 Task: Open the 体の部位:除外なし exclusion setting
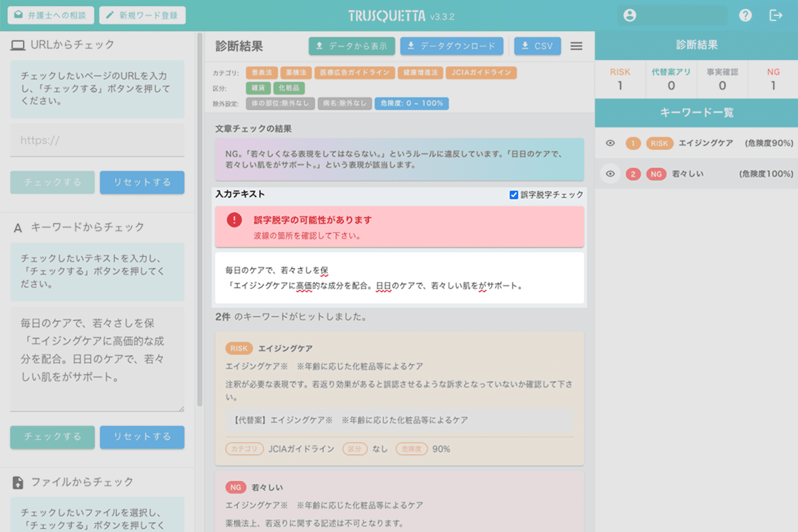(276, 104)
